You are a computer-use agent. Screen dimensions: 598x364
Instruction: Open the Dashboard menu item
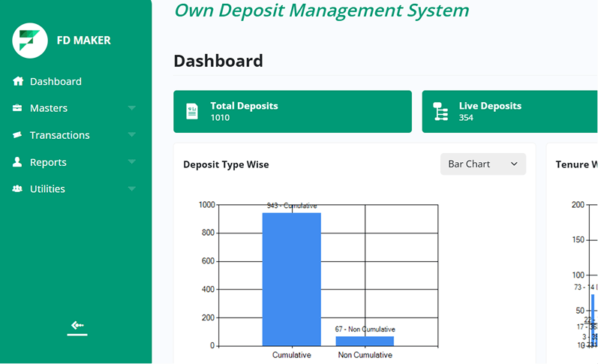point(56,81)
